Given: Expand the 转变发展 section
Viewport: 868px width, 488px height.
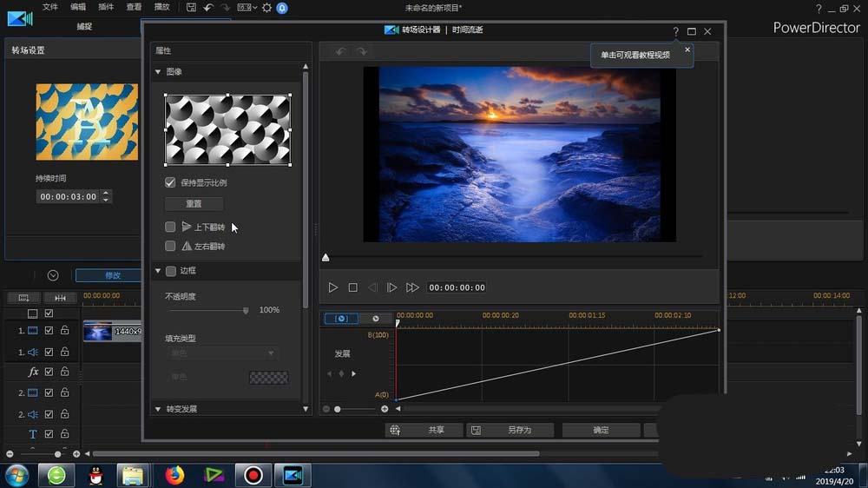Looking at the screenshot, I should [x=158, y=409].
